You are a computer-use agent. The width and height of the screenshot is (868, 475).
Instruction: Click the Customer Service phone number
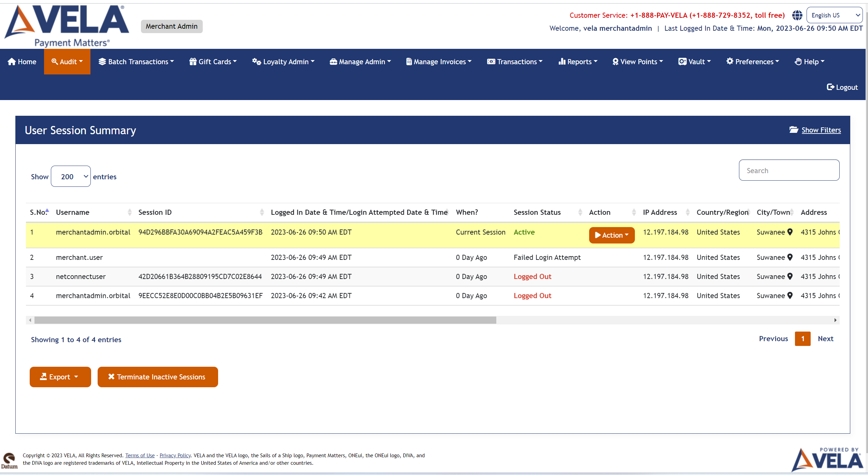[x=707, y=15]
